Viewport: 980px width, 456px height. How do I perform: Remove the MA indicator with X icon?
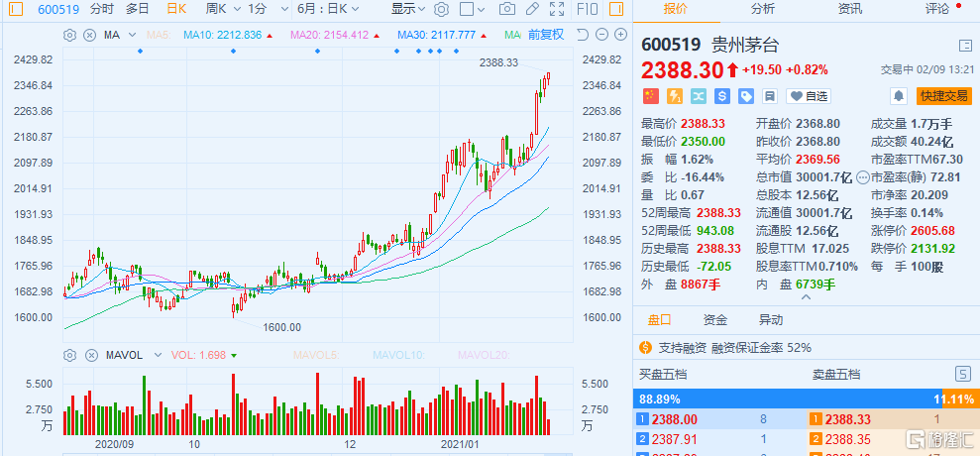coord(90,35)
